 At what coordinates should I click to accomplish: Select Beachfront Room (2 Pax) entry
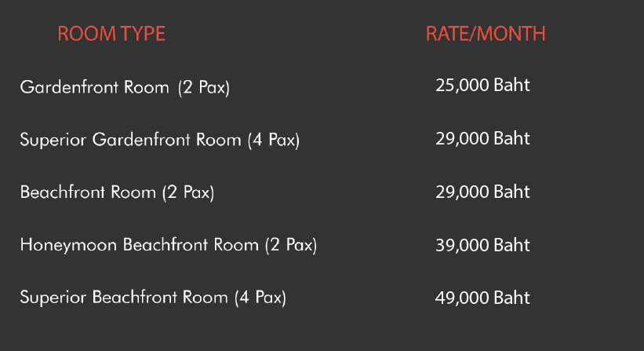point(117,192)
